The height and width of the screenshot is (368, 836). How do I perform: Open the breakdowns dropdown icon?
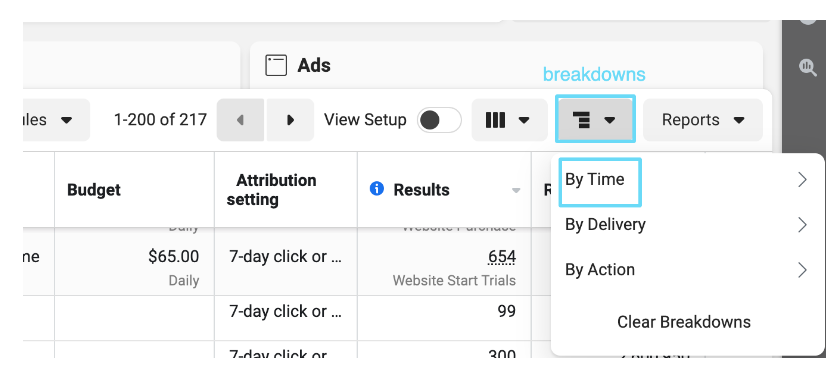595,120
